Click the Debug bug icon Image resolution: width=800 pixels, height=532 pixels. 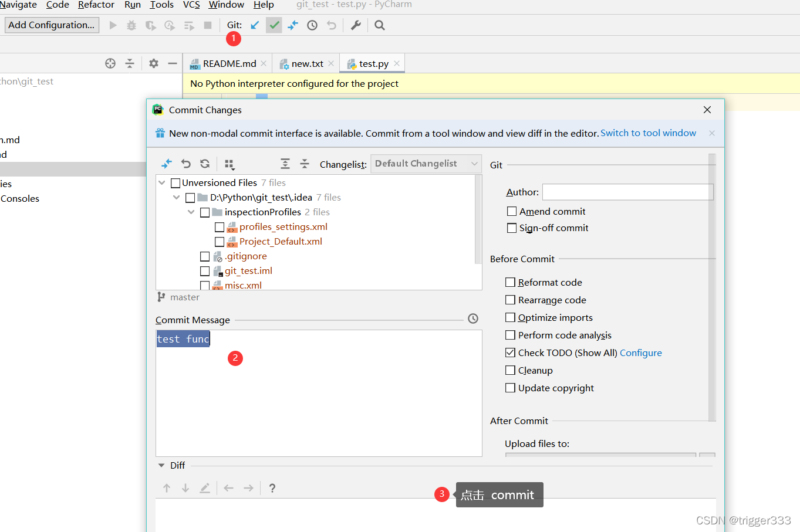tap(131, 25)
